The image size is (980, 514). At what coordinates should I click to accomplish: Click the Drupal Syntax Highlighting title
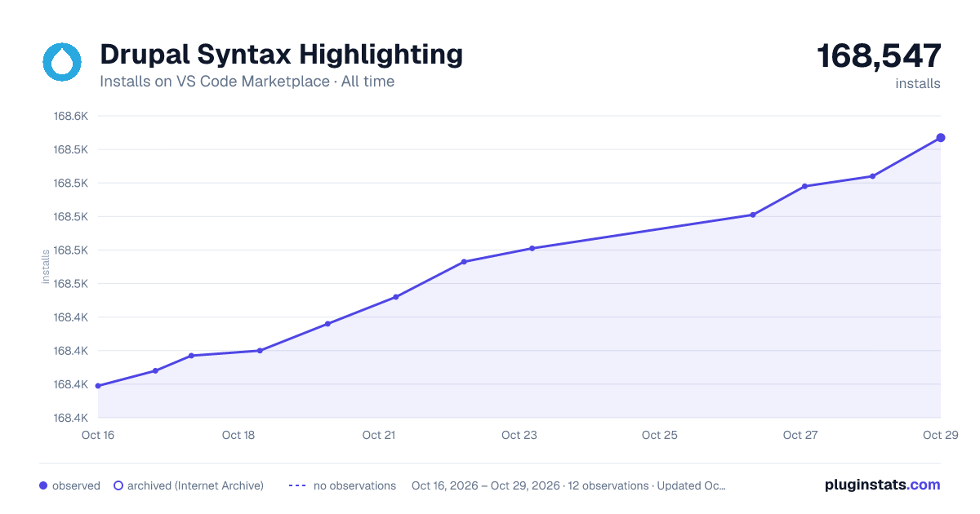point(281,55)
